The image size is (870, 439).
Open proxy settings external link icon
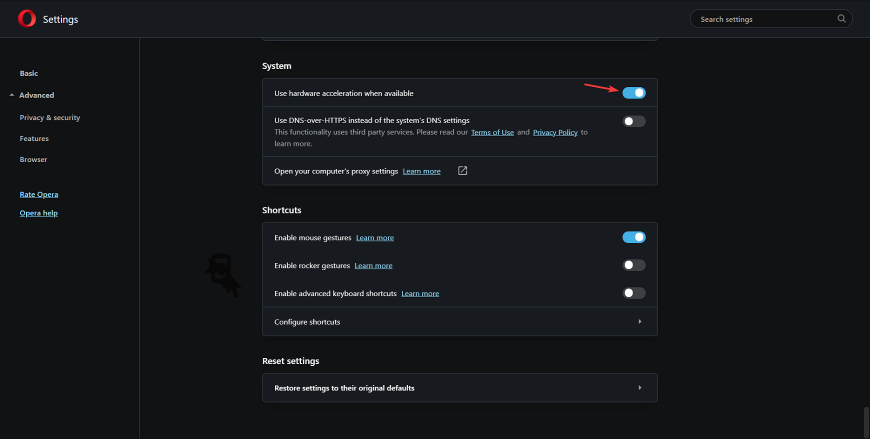(x=462, y=171)
